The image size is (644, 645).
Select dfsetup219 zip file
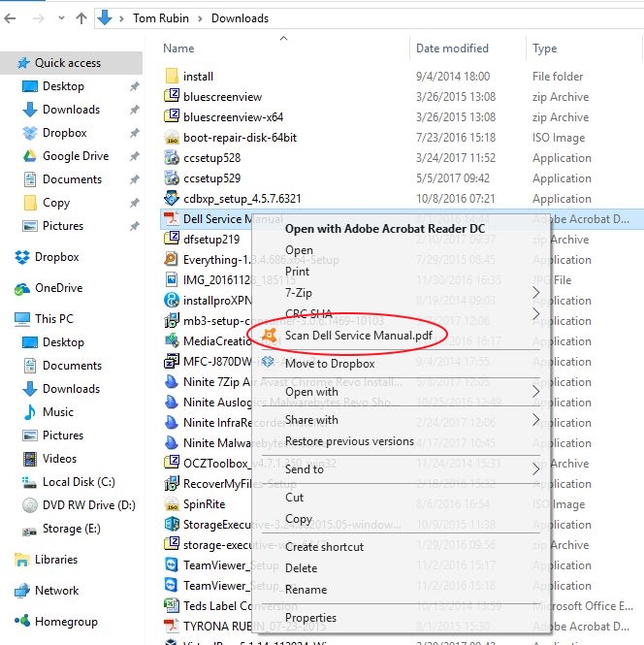(x=211, y=239)
